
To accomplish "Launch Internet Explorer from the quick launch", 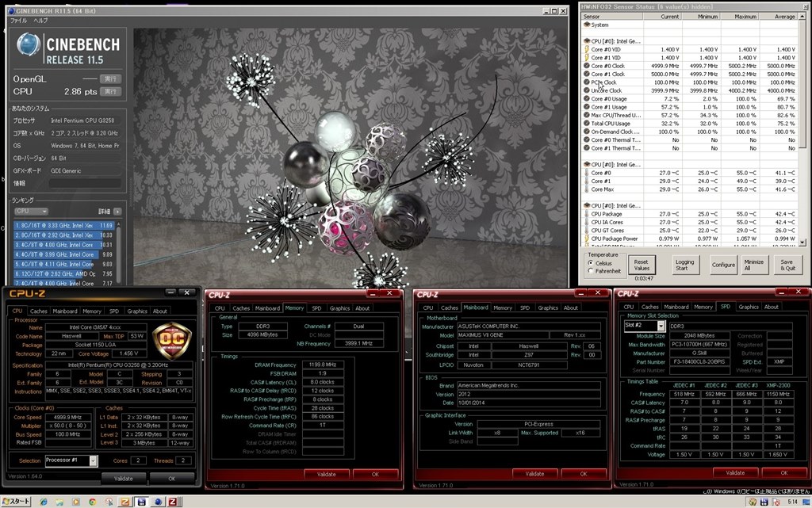I will pyautogui.click(x=44, y=502).
